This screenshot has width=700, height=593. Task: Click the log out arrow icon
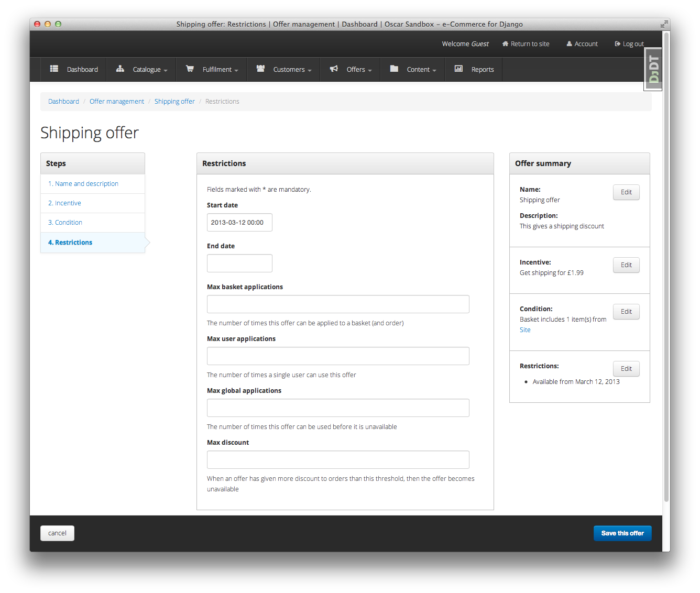coord(618,44)
